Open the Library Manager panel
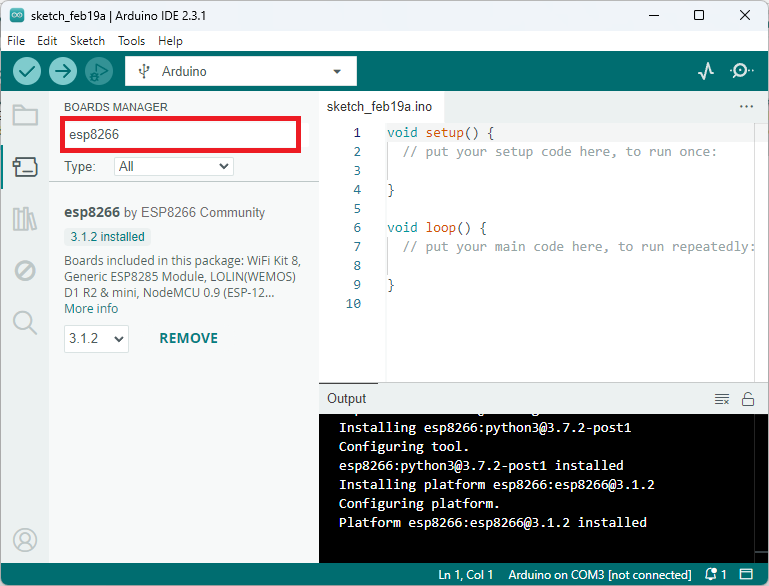 [x=25, y=219]
